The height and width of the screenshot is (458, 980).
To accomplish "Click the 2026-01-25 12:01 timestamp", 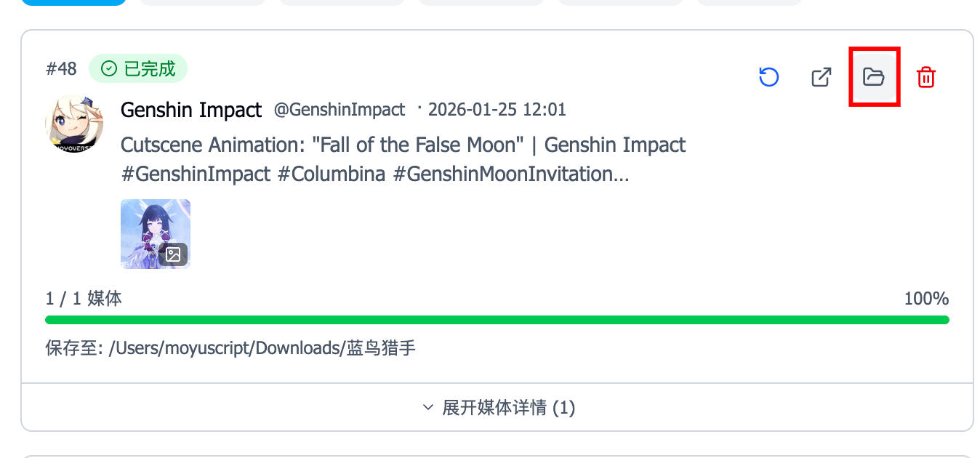I will 497,110.
